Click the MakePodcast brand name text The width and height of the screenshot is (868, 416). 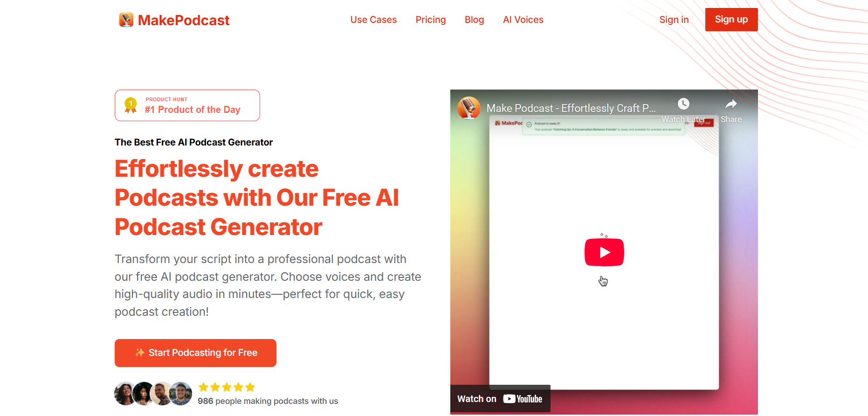[184, 20]
